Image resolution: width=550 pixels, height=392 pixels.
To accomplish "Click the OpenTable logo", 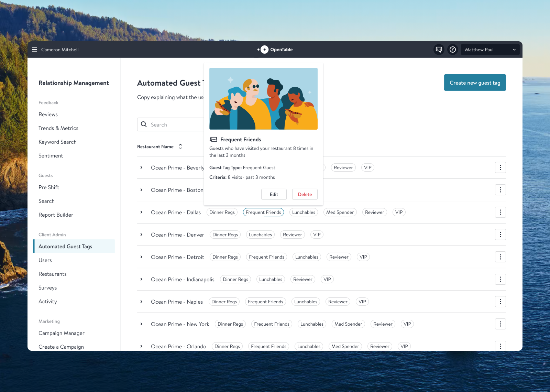I will click(x=275, y=50).
